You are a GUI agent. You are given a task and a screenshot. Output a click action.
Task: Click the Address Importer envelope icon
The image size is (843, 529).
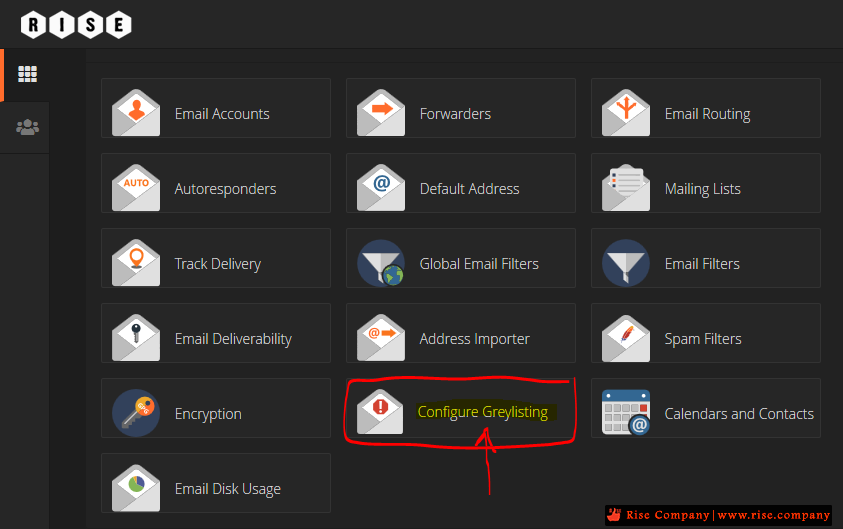pyautogui.click(x=381, y=338)
